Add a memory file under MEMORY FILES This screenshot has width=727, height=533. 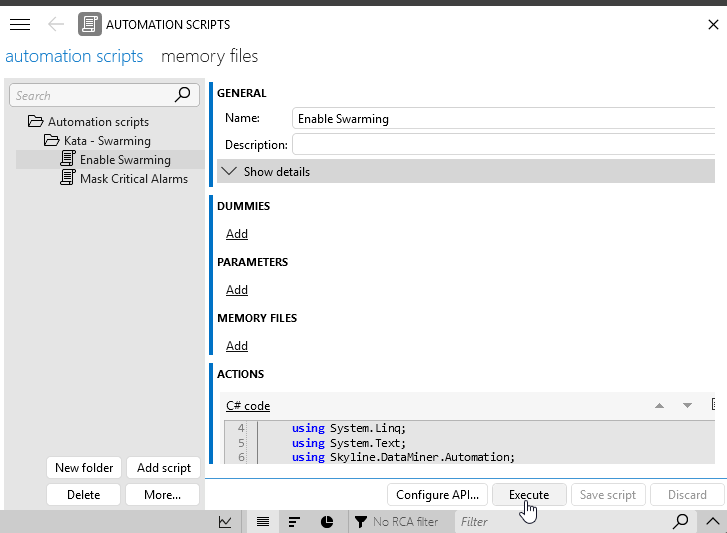pyautogui.click(x=237, y=346)
